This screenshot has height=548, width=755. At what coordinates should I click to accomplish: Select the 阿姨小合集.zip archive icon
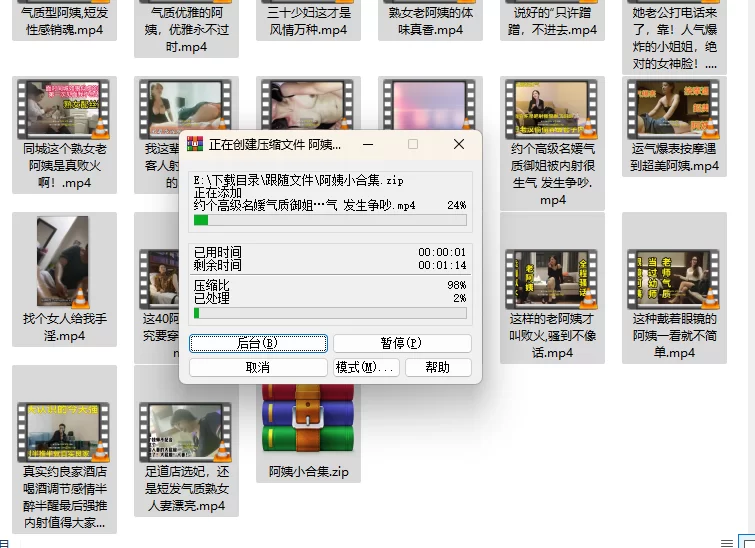pos(308,418)
